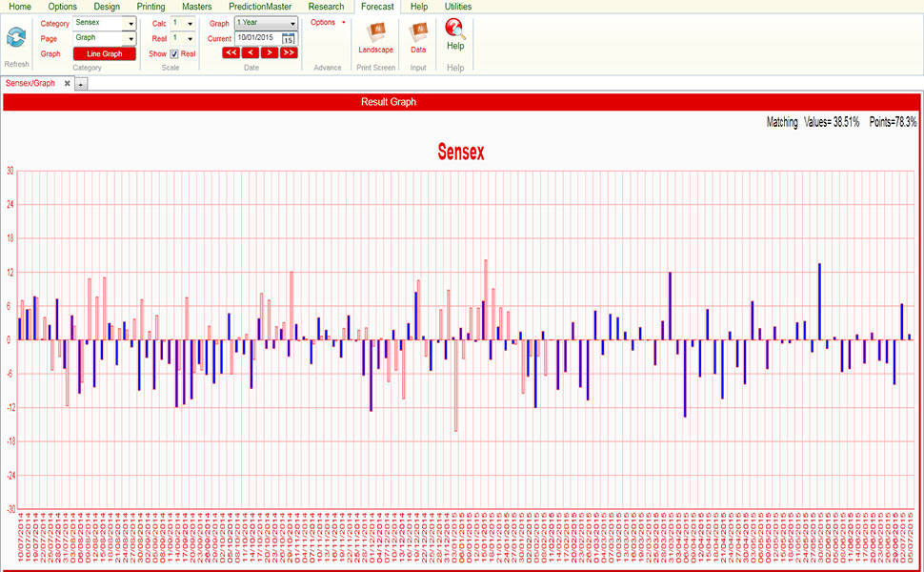
Task: Add a new tab with the plus button
Action: click(x=81, y=84)
